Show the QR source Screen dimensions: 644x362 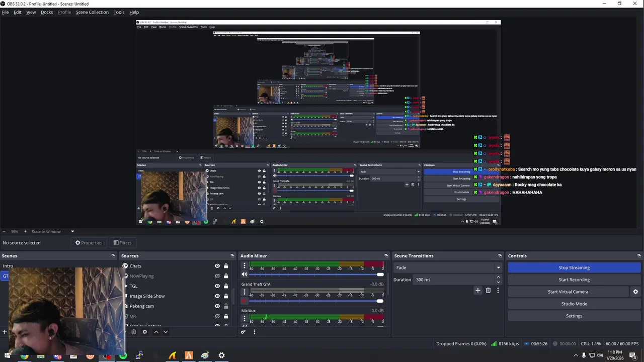click(x=217, y=316)
